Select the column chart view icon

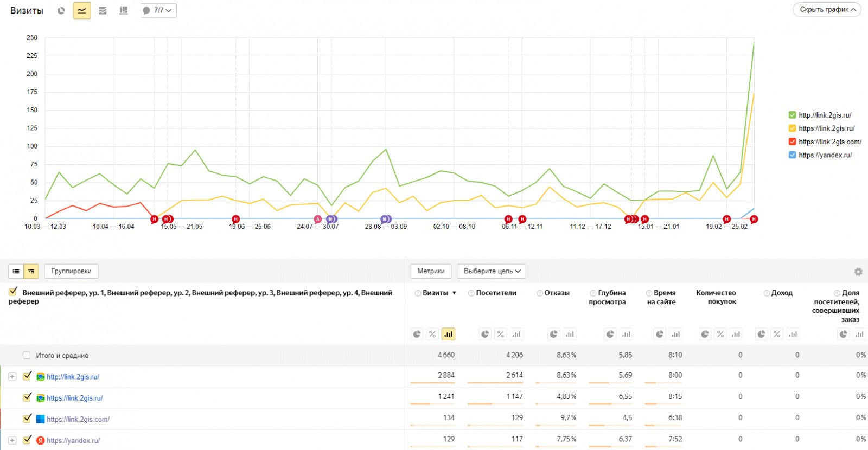(124, 10)
